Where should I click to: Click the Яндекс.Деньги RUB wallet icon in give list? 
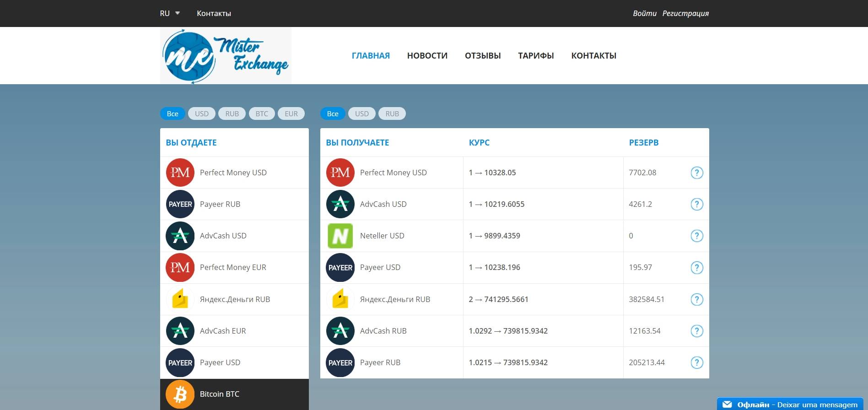(180, 299)
